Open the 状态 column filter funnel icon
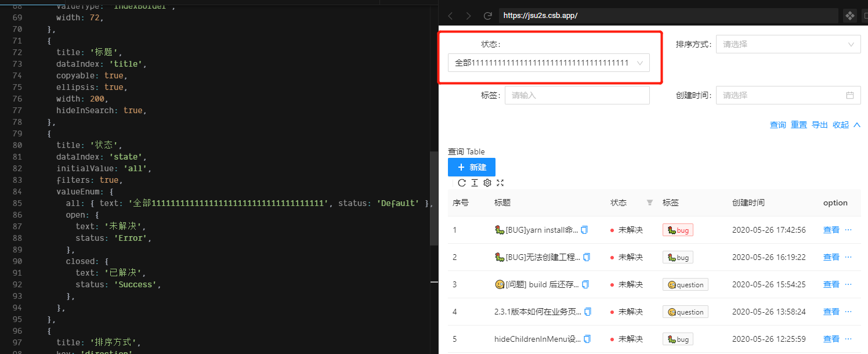 (x=650, y=203)
